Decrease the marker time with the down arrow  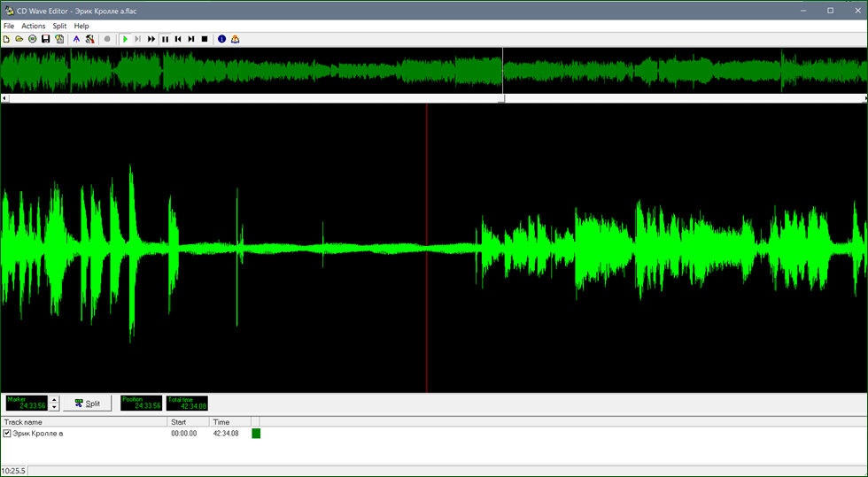pos(54,407)
